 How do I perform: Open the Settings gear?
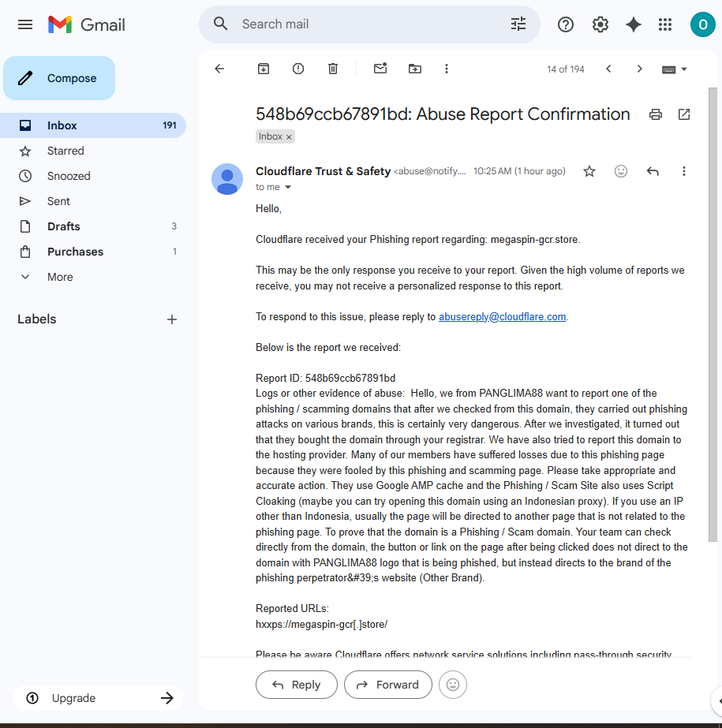pyautogui.click(x=600, y=24)
